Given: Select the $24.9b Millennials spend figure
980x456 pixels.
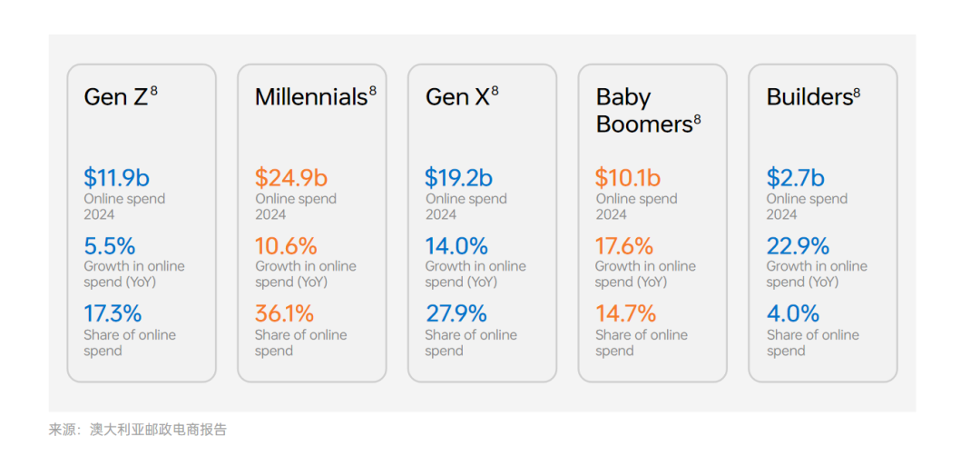Looking at the screenshot, I should point(290,178).
